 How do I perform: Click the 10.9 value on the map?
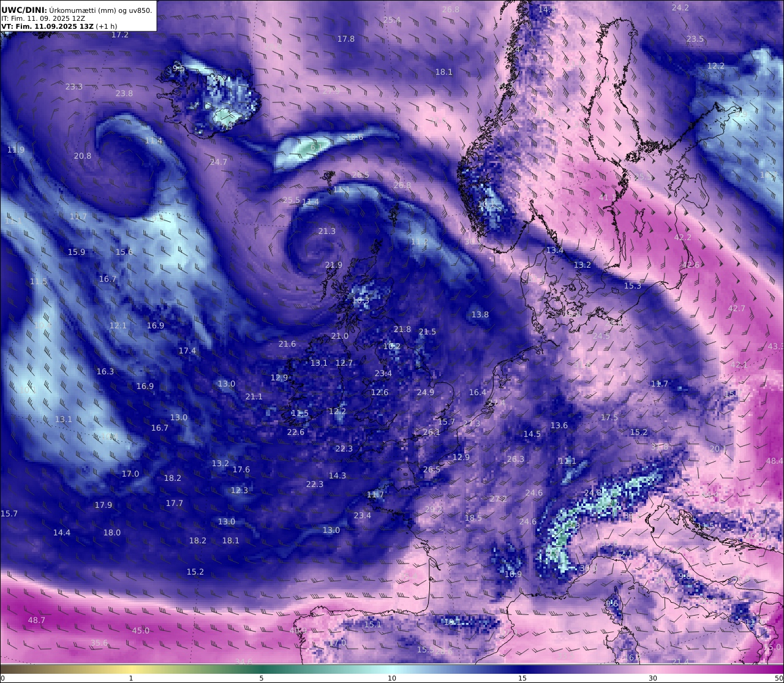coord(513,575)
